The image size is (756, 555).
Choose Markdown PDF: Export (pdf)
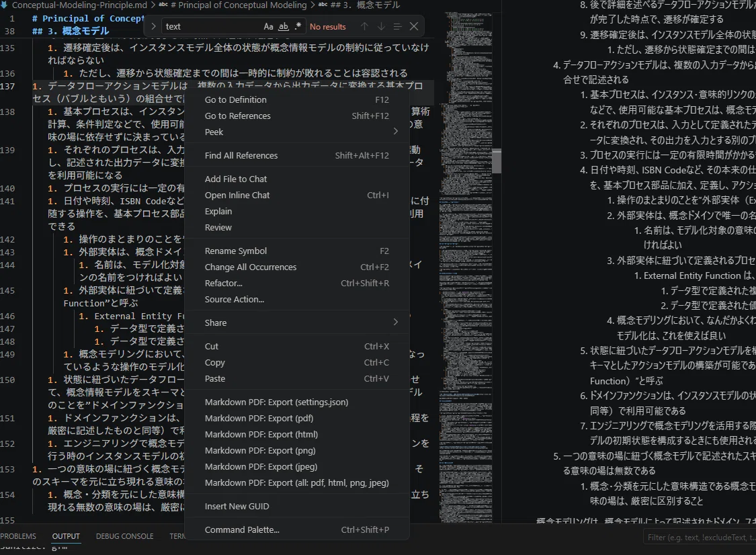(297, 419)
